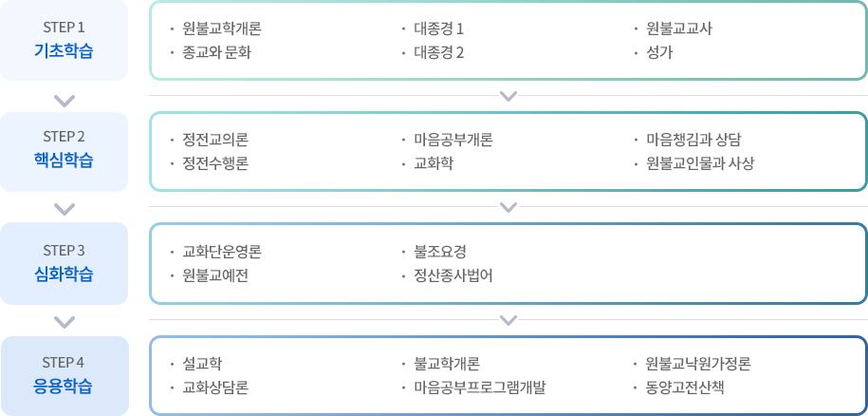Open the 정산종사법어 course
This screenshot has height=416, width=868.
coord(453,275)
